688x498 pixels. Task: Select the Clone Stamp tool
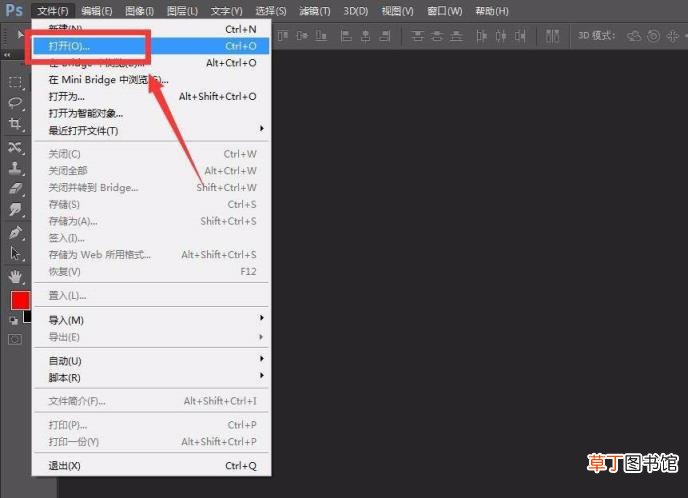pos(16,168)
